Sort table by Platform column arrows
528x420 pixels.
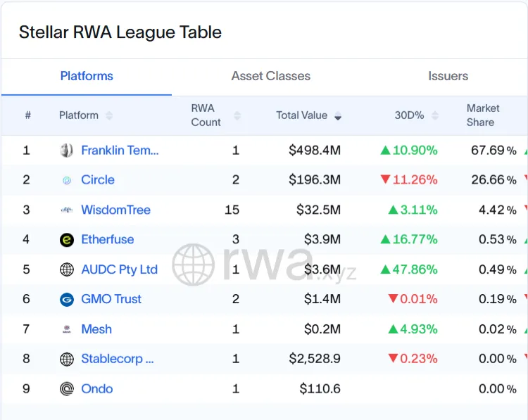tap(109, 115)
